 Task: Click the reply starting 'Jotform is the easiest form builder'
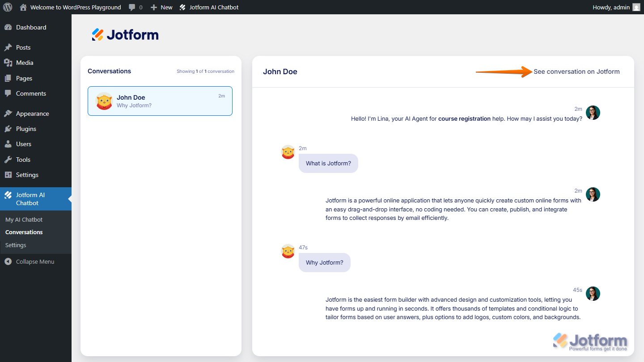[x=453, y=308]
